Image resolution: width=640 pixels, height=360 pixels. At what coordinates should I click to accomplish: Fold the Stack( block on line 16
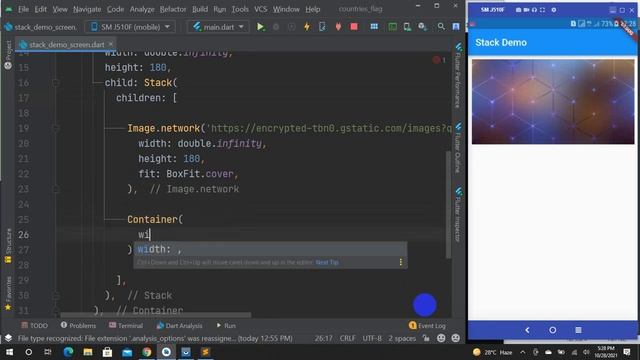coord(56,83)
